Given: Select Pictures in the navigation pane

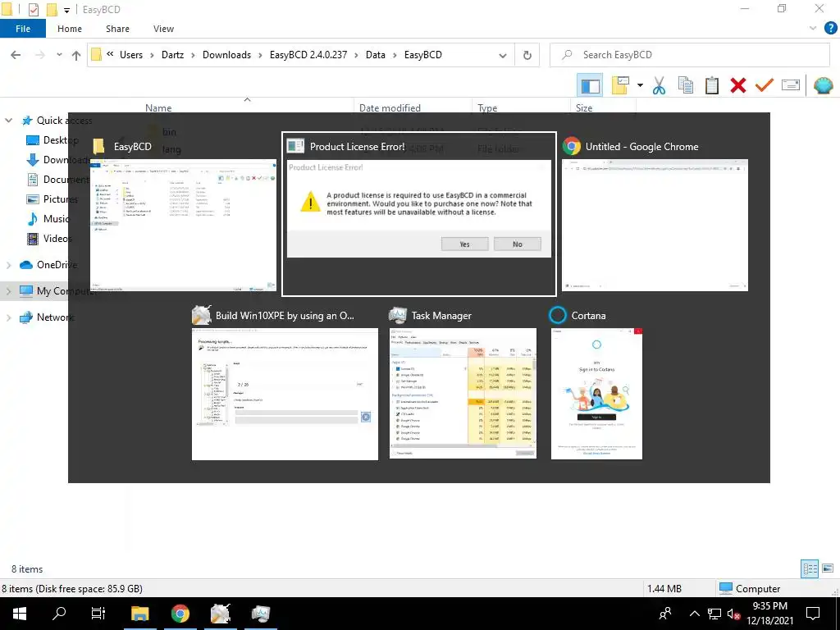Looking at the screenshot, I should (x=52, y=199).
